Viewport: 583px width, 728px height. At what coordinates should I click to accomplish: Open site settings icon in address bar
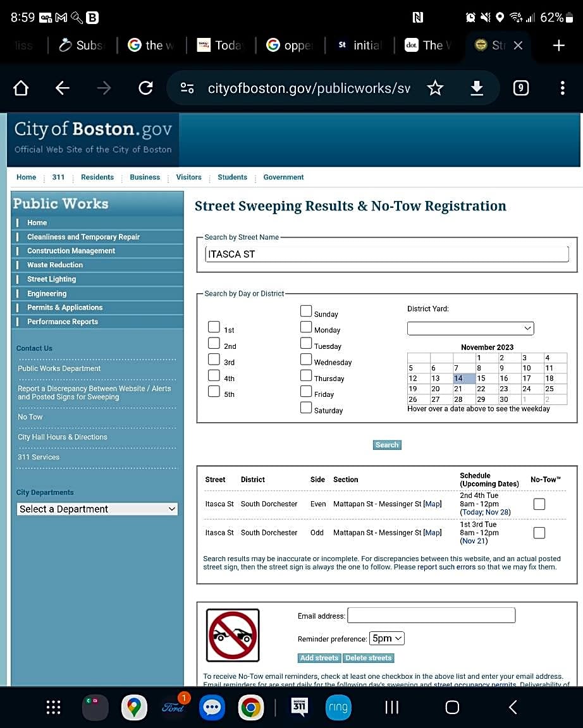(187, 88)
